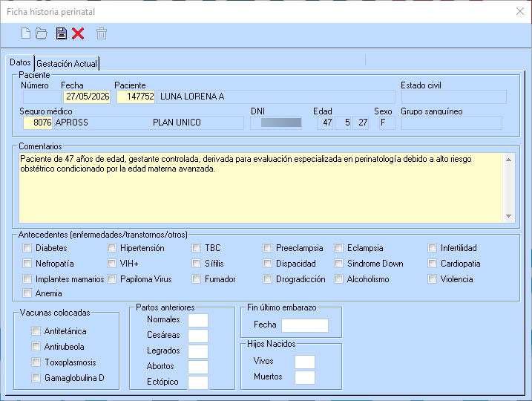The height and width of the screenshot is (401, 532).
Task: Save the perinatal record with diskette icon
Action: point(62,33)
